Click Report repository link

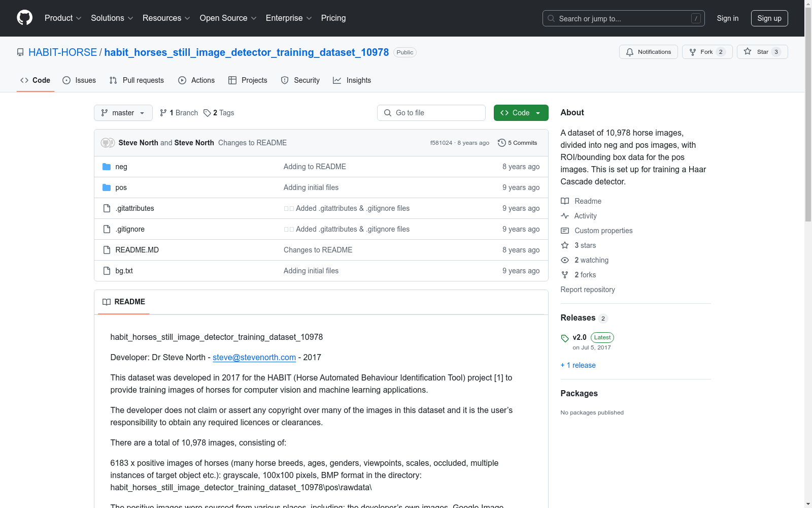(x=588, y=290)
